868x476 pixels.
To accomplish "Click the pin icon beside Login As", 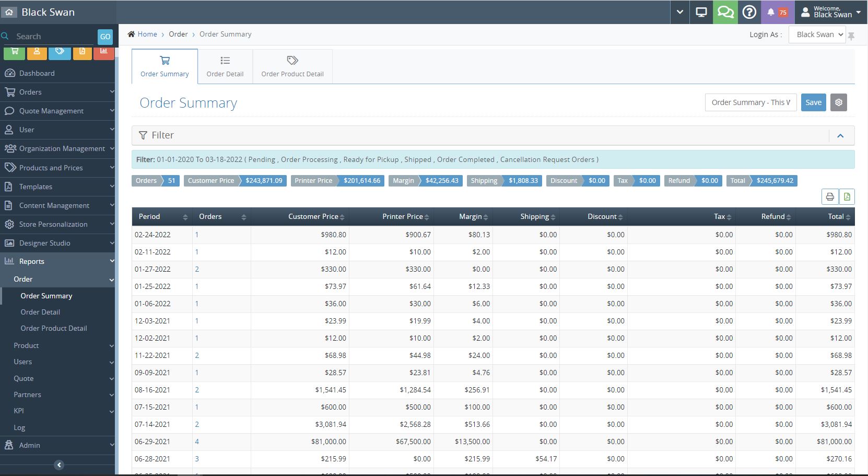I will (x=851, y=36).
